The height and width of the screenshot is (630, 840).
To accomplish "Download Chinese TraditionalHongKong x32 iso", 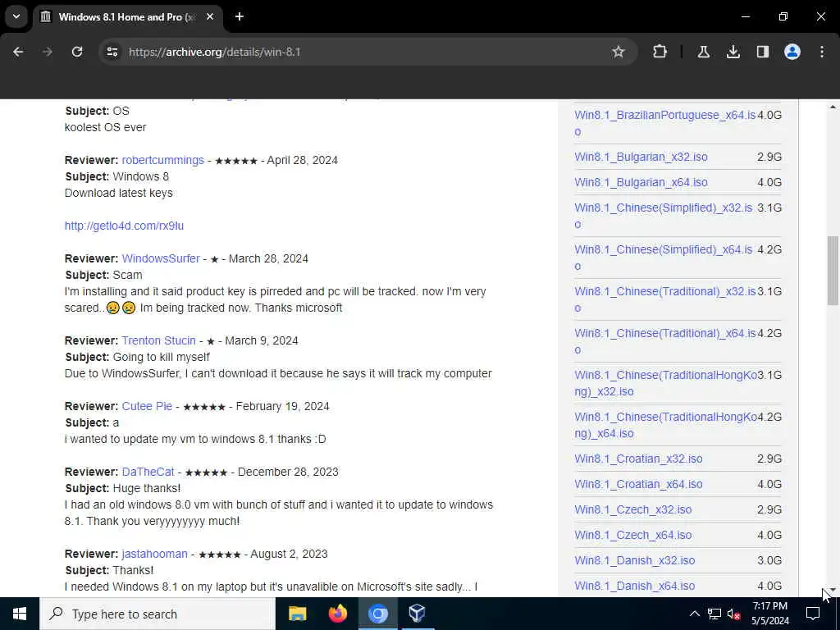I will (665, 383).
